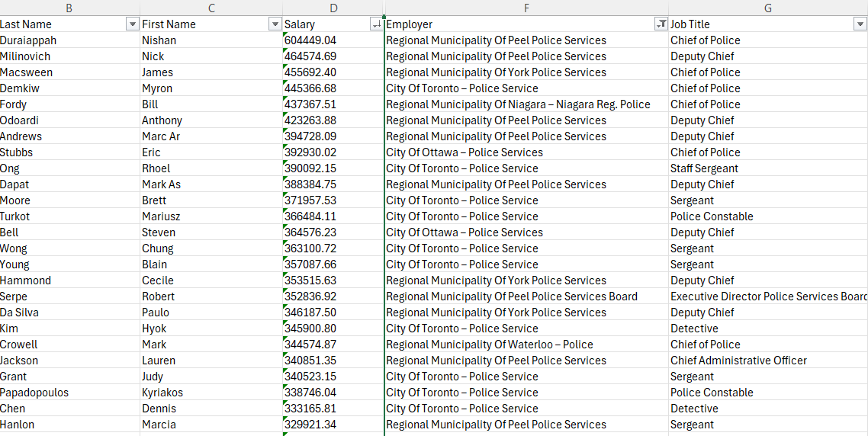Select last name cell Da Silva

(x=69, y=313)
